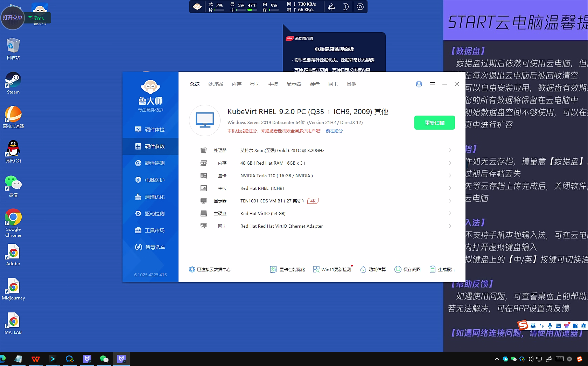Expand the 显卡 NVIDIA Tesla T10 chevron
This screenshot has height=366, width=588.
tap(450, 176)
